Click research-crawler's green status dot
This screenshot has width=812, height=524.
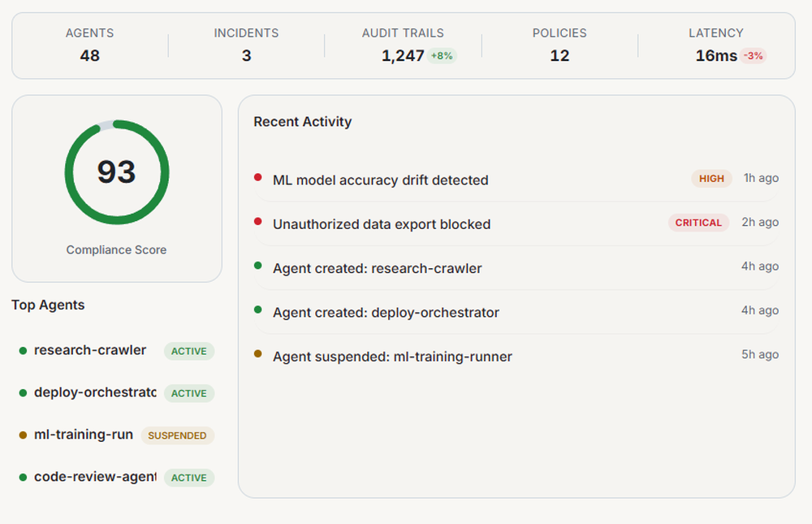coord(23,351)
